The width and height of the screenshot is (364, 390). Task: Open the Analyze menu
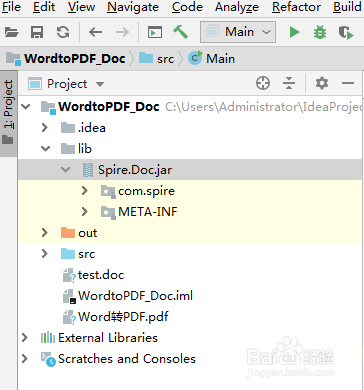coord(237,7)
